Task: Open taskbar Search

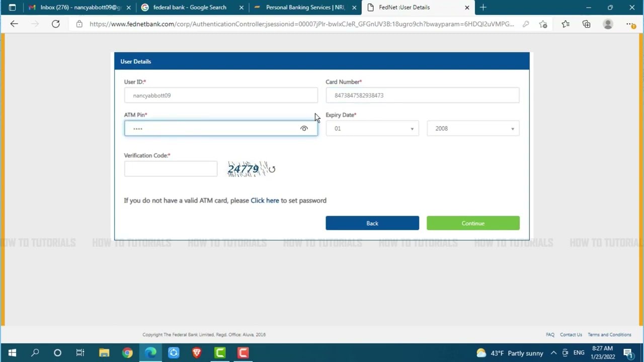Action: pyautogui.click(x=35, y=353)
